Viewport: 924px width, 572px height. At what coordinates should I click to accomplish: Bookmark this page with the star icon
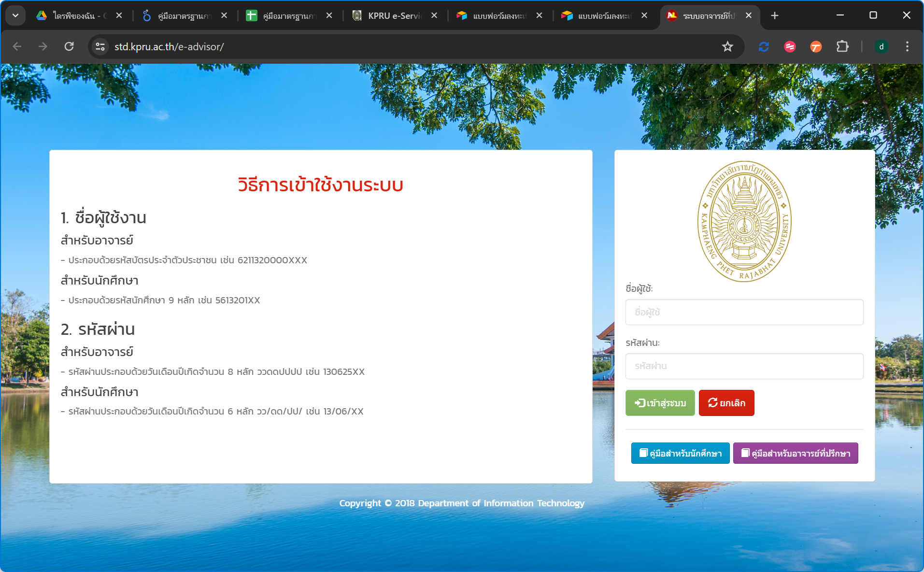[x=727, y=46]
